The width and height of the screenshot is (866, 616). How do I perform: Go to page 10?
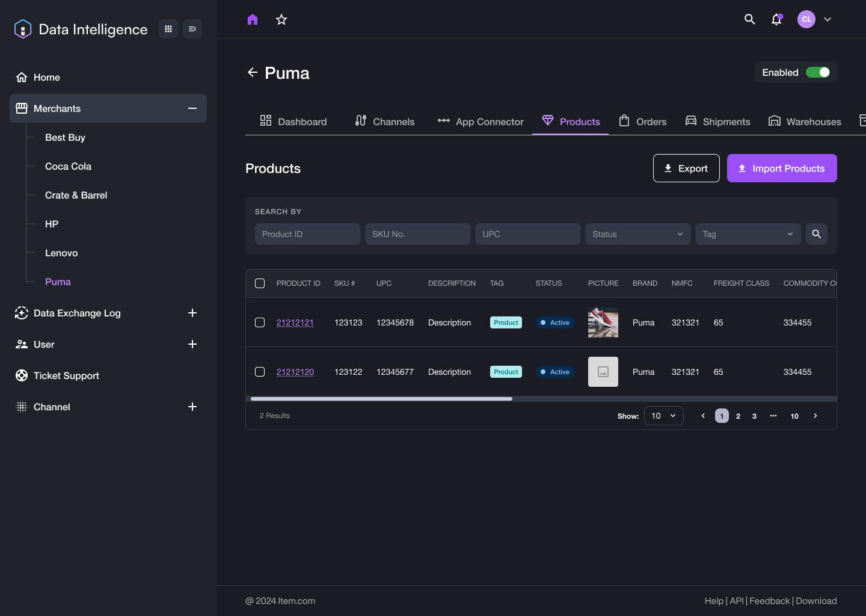click(x=794, y=416)
